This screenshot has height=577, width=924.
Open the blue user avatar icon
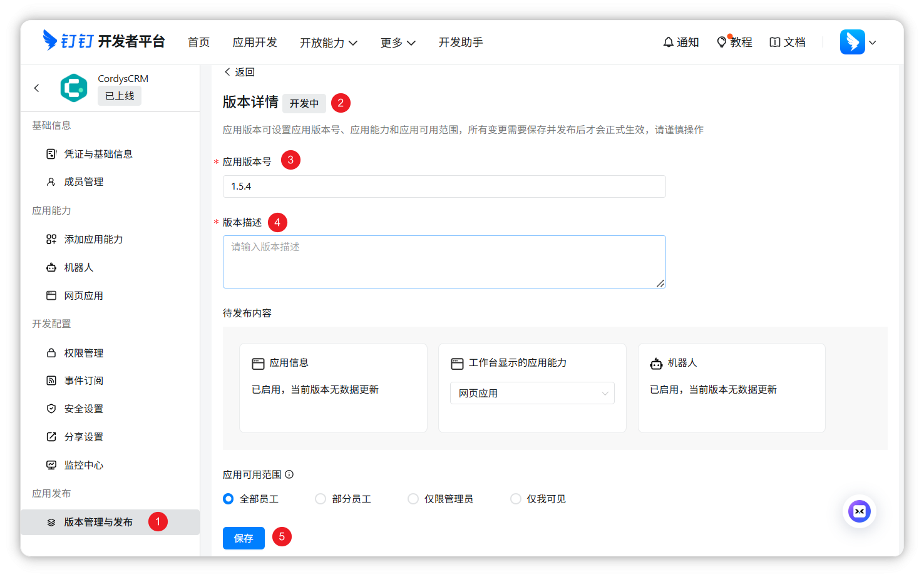[x=853, y=42]
